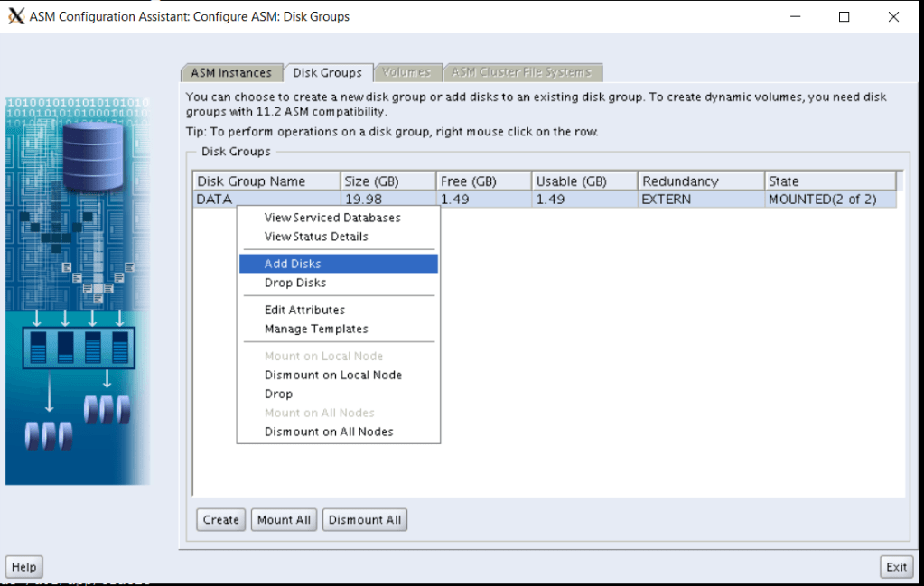924x586 pixels.
Task: Exit the ASM Configuration Assistant
Action: pyautogui.click(x=896, y=567)
